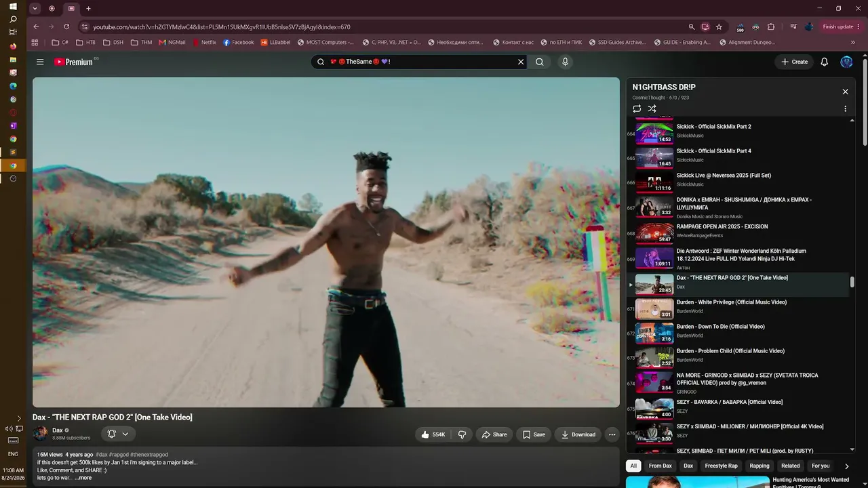Image resolution: width=868 pixels, height=488 pixels.
Task: Submit search with the magnifier button
Action: 540,62
